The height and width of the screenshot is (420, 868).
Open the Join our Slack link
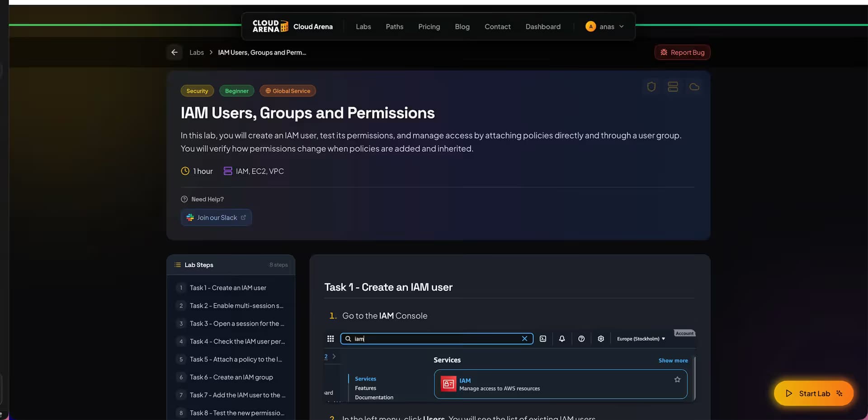tap(216, 218)
